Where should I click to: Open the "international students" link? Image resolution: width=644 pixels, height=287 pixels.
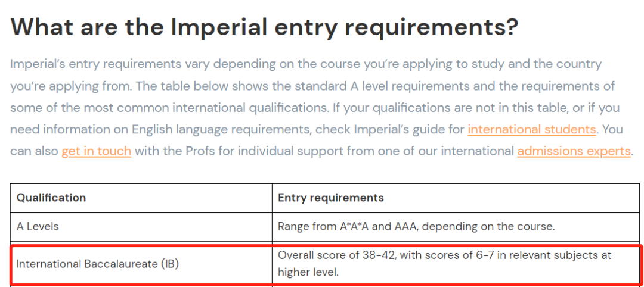click(x=531, y=130)
